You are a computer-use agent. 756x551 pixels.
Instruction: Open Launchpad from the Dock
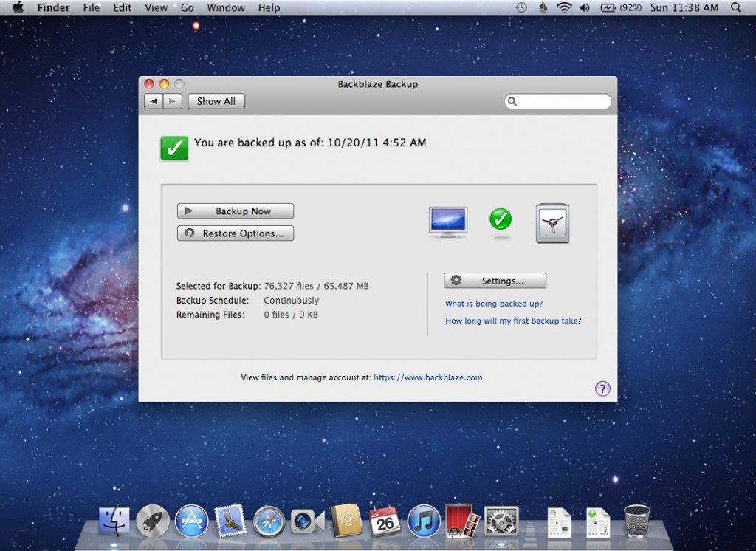click(x=153, y=521)
